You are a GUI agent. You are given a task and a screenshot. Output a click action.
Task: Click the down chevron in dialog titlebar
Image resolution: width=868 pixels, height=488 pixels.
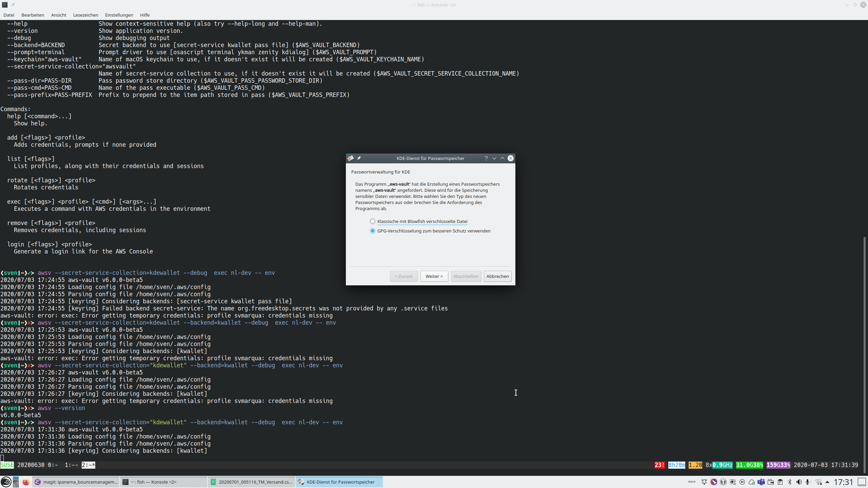[x=494, y=158]
